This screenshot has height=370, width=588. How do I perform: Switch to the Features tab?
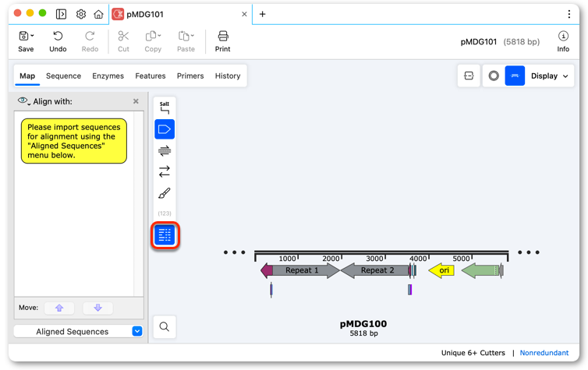pyautogui.click(x=151, y=76)
